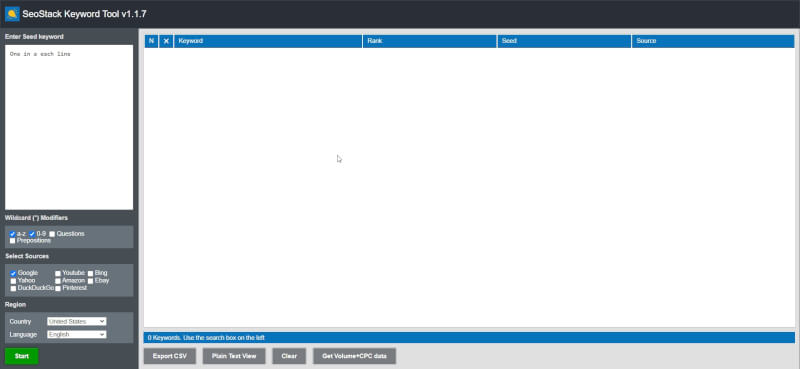Open Plain Text View
800x369 pixels.
point(234,356)
